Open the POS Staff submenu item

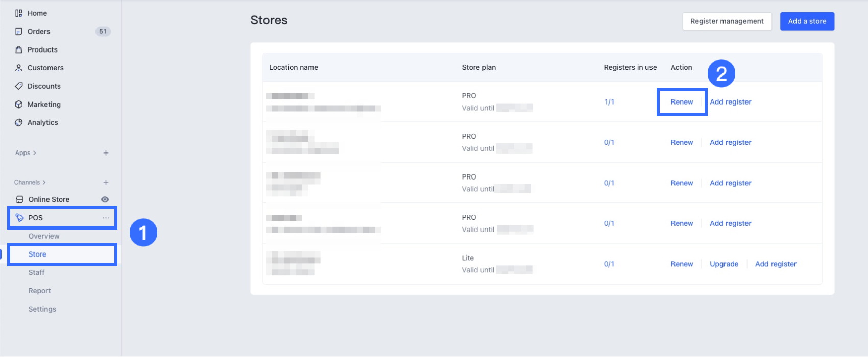point(37,273)
